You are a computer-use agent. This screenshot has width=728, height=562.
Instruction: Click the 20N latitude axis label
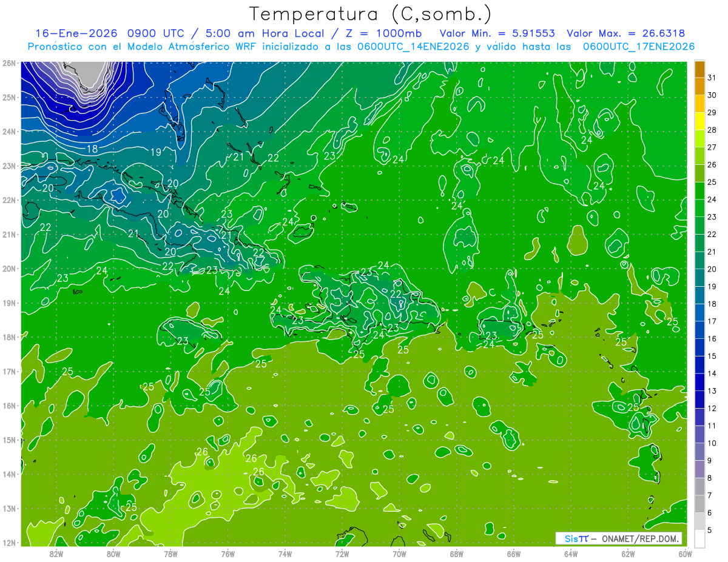[8, 269]
